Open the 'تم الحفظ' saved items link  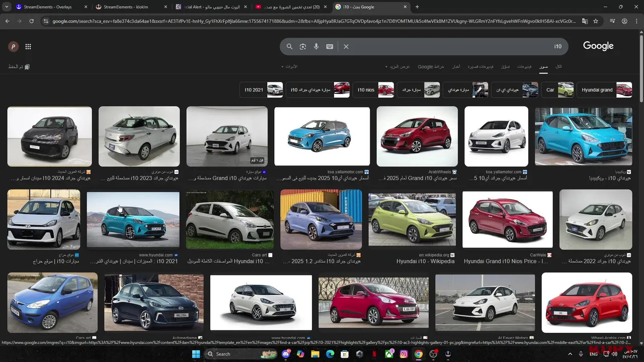click(x=19, y=66)
